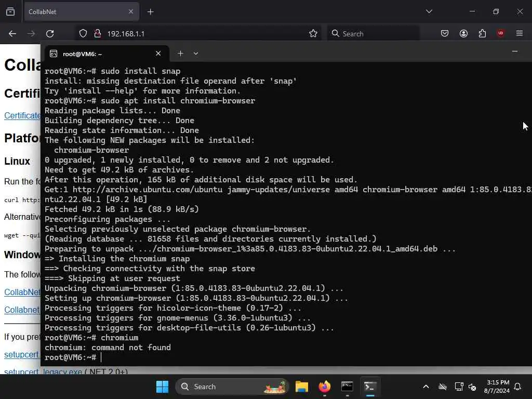Click the Firefox Search box

pos(373,34)
